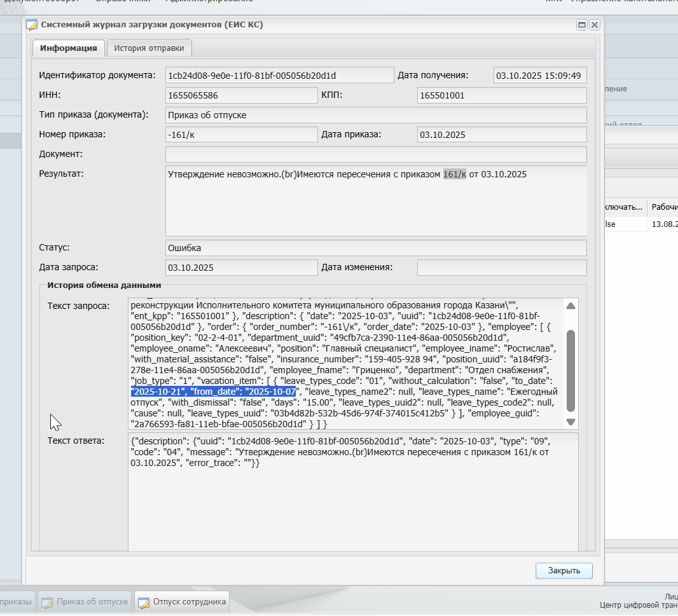678x616 pixels.
Task: Click the 13.08 cell in background table
Action: [664, 224]
